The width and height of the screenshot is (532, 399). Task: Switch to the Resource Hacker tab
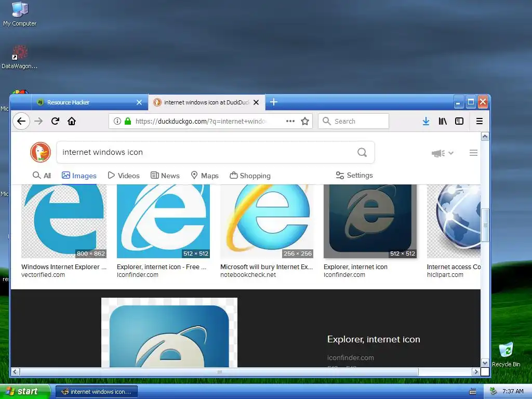click(89, 102)
